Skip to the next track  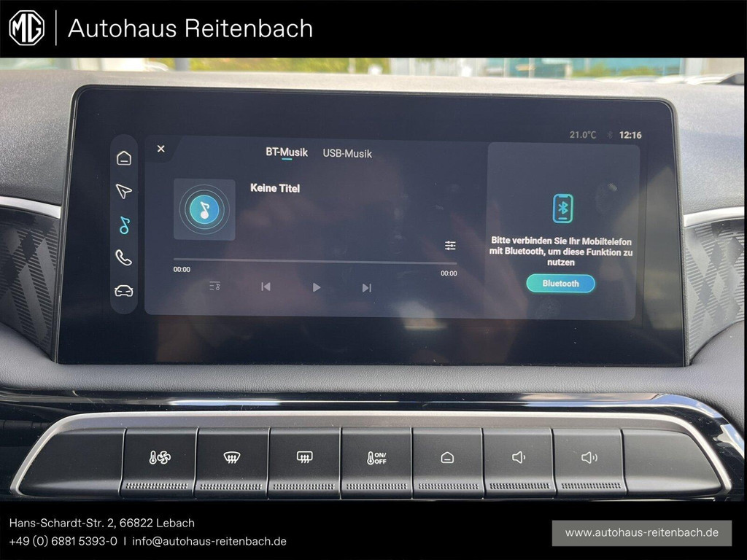click(366, 287)
